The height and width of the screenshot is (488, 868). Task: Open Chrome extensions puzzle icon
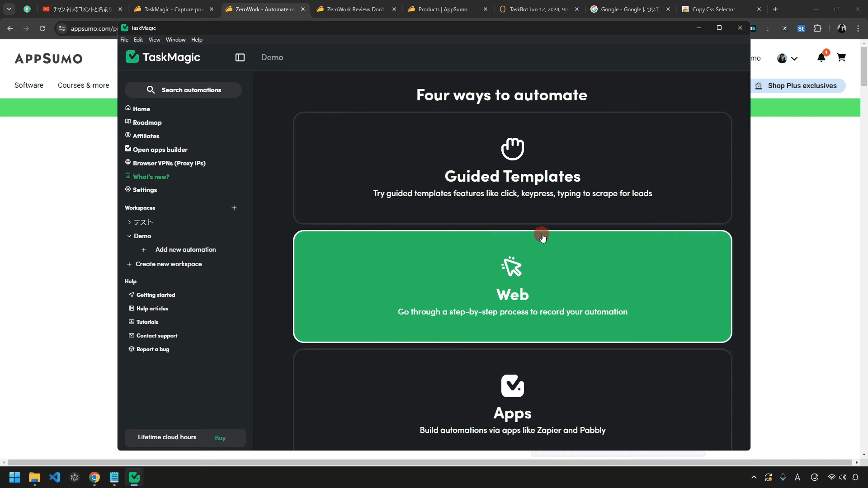[x=817, y=28]
